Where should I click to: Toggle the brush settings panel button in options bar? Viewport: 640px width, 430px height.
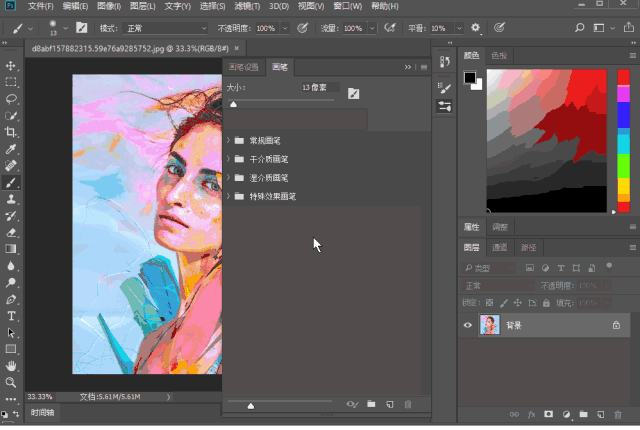(x=81, y=28)
